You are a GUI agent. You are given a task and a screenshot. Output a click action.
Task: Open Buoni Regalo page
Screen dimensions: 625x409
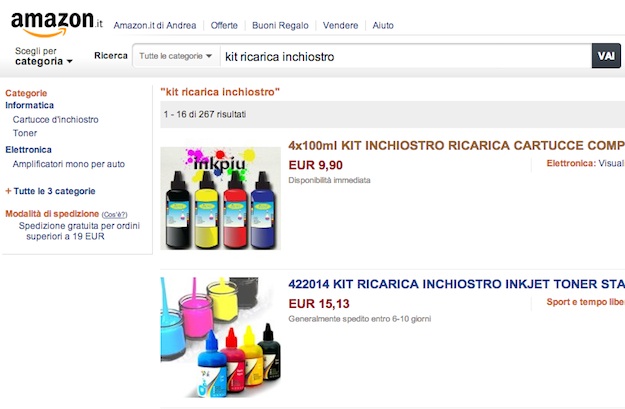coord(280,26)
